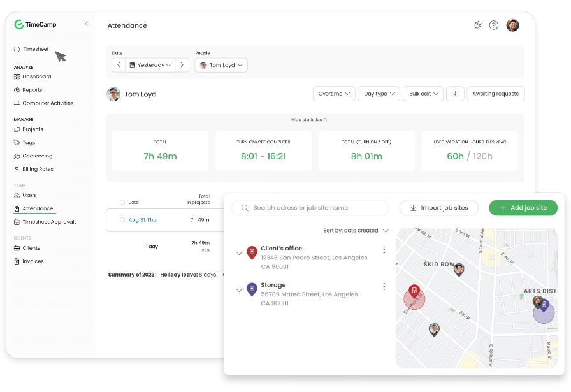Expand the Client's office job site entry
This screenshot has width=571, height=392.
(x=240, y=253)
